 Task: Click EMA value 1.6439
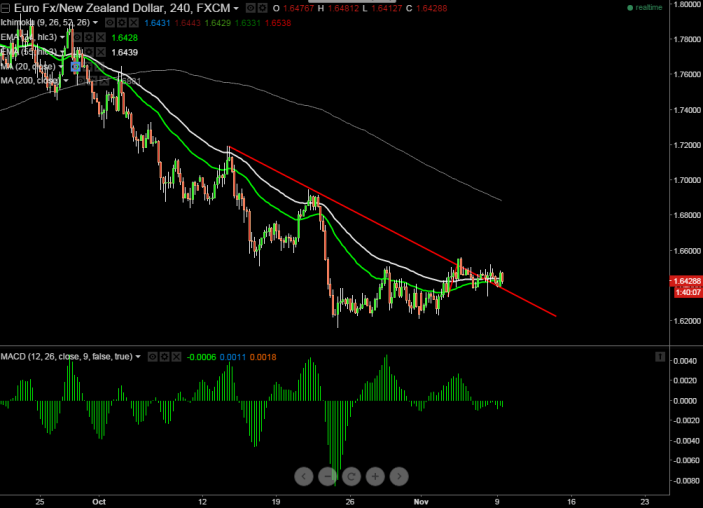coord(125,52)
